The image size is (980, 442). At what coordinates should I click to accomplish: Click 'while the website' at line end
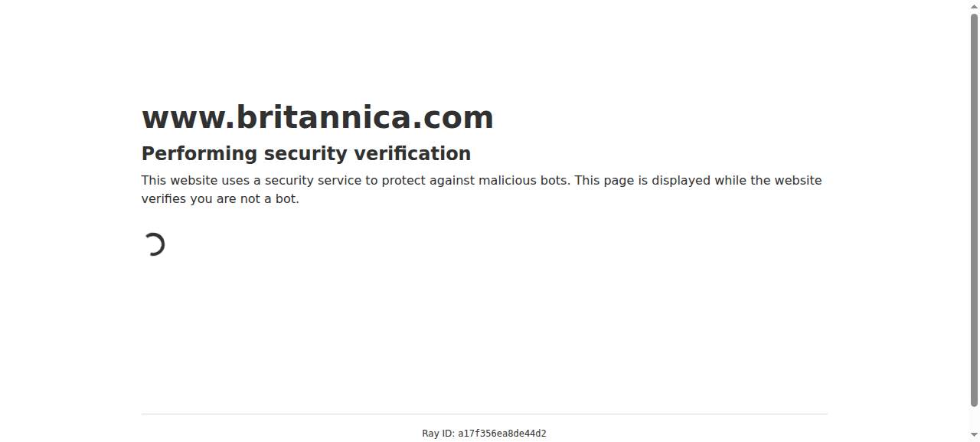tap(768, 181)
